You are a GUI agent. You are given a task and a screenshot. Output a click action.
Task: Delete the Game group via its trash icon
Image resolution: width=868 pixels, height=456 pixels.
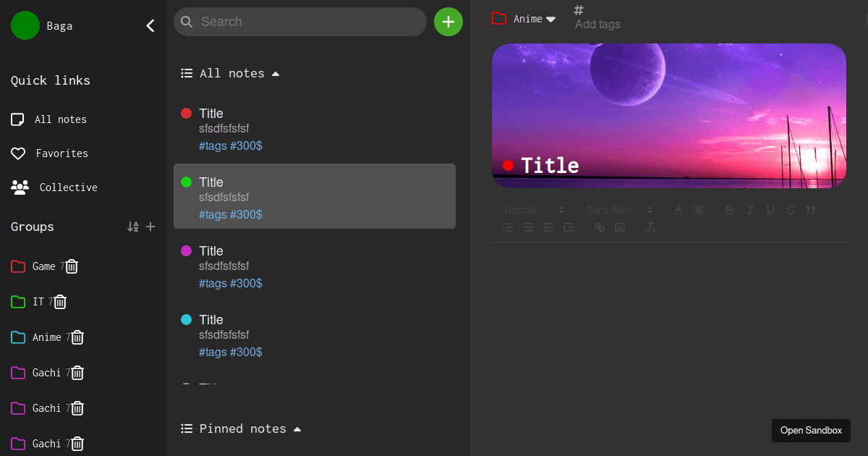(72, 266)
